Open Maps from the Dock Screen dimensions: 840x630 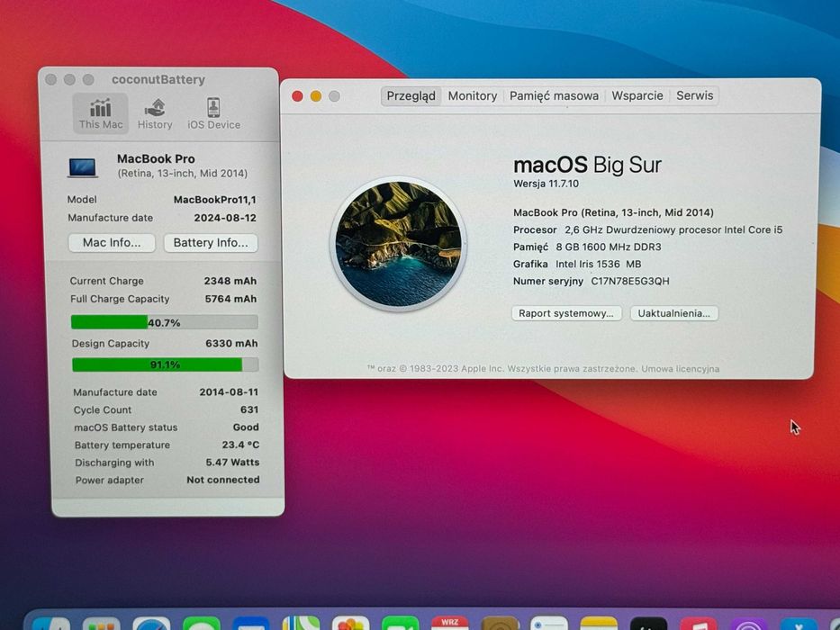click(301, 624)
